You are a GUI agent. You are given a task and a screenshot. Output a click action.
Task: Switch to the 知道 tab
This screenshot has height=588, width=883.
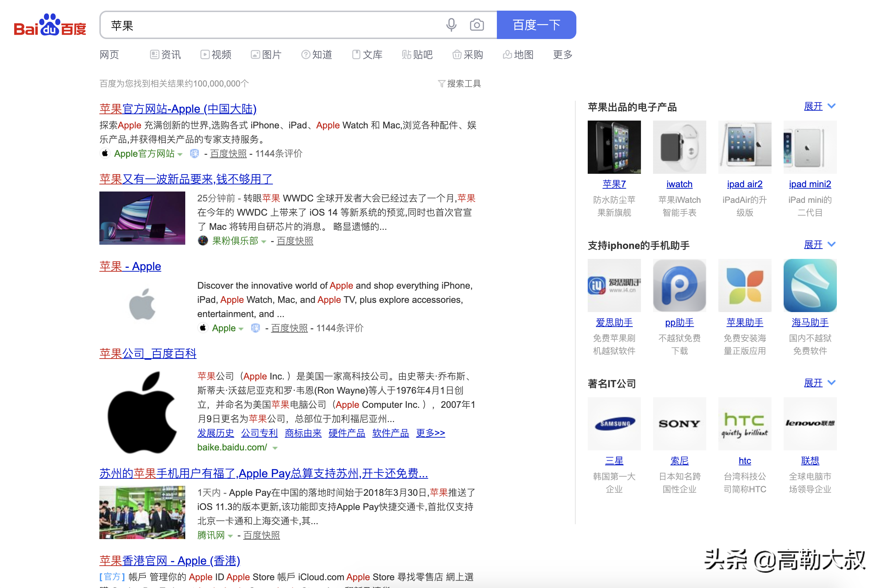[x=317, y=55]
